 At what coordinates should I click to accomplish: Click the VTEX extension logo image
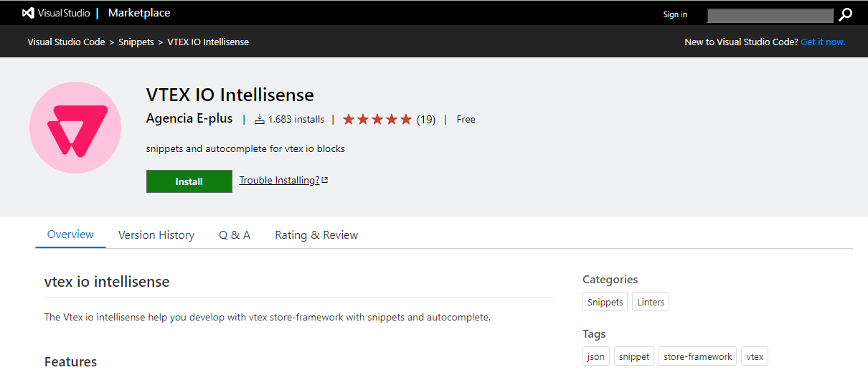75,128
